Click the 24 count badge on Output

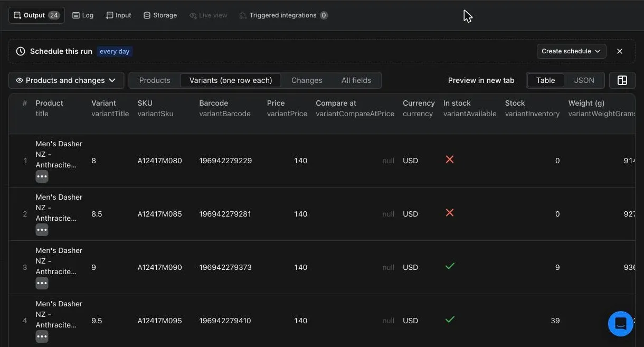point(54,15)
